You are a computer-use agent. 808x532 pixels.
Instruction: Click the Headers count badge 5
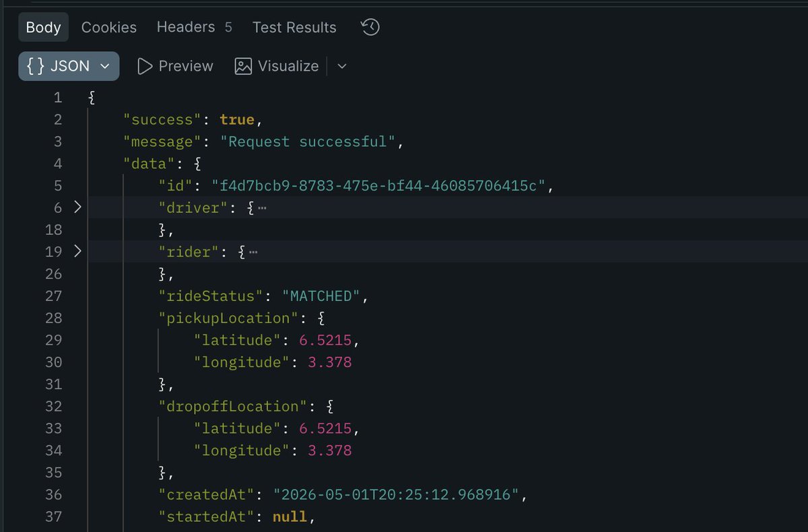point(228,27)
